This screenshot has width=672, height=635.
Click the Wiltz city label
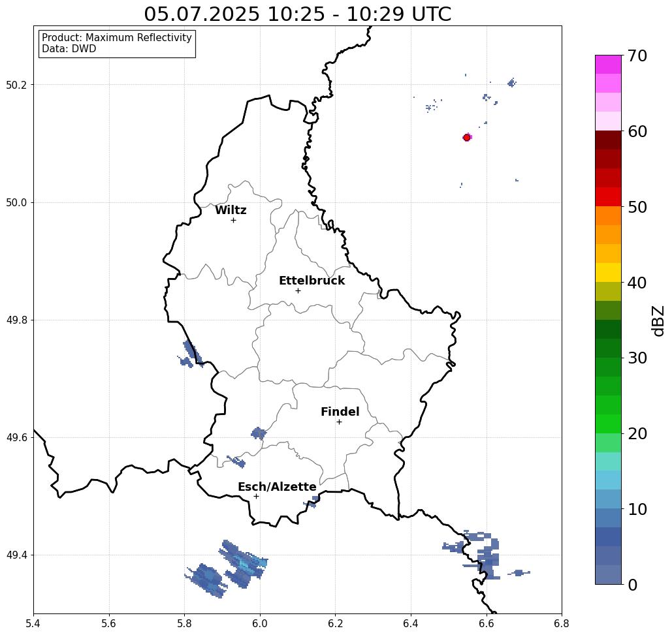(x=231, y=210)
